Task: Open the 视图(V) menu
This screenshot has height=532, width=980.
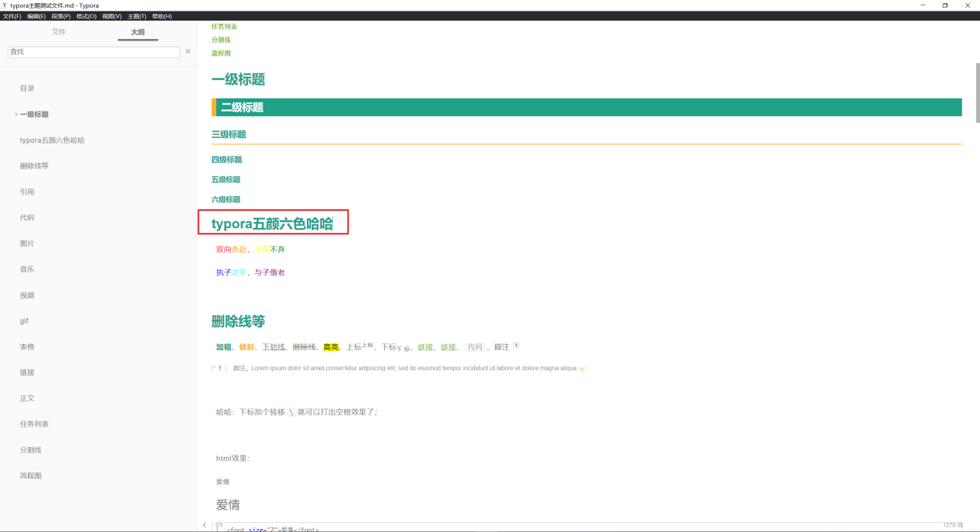Action: coord(112,16)
